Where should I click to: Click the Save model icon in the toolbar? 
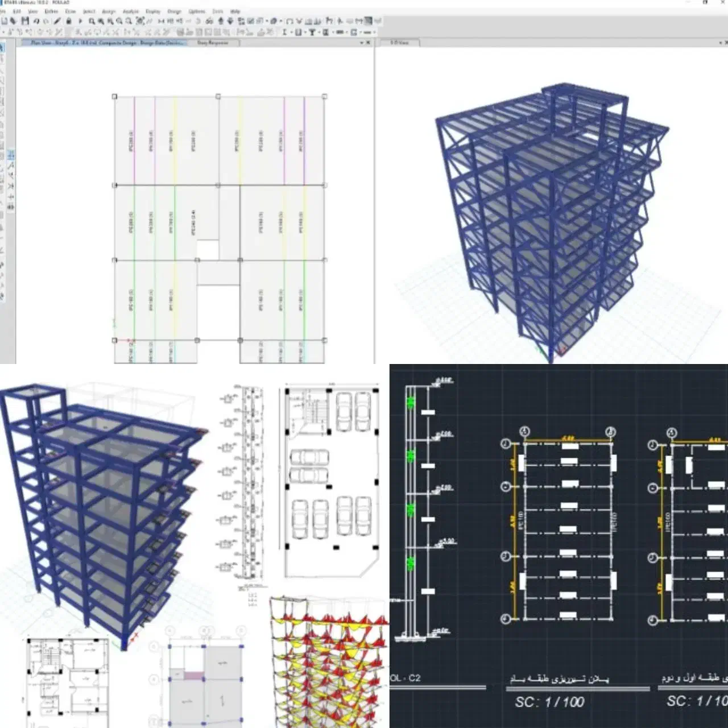point(25,21)
